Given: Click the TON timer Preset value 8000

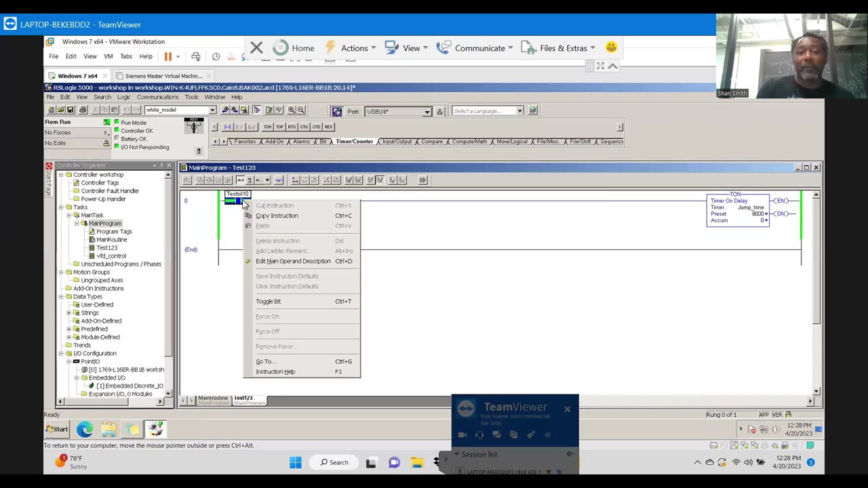Looking at the screenshot, I should tap(757, 213).
